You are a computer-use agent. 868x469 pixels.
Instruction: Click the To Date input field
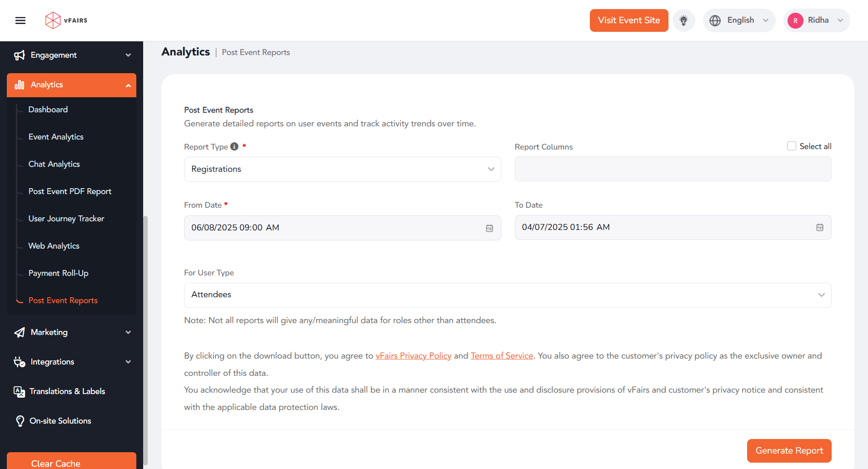pos(673,227)
